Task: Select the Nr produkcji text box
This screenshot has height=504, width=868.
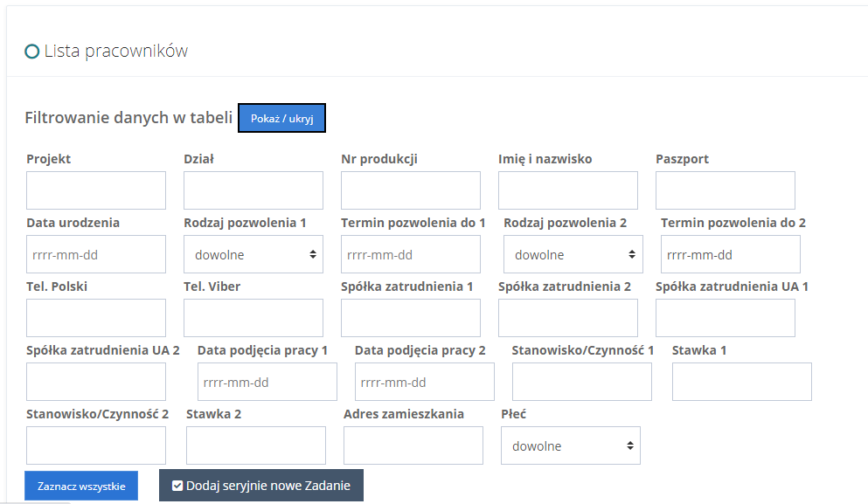Action: coord(411,190)
